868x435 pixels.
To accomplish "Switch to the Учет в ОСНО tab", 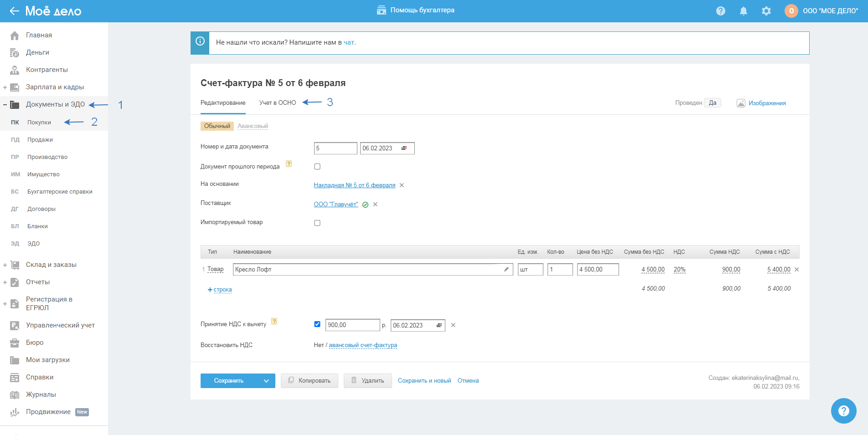I will tap(277, 103).
